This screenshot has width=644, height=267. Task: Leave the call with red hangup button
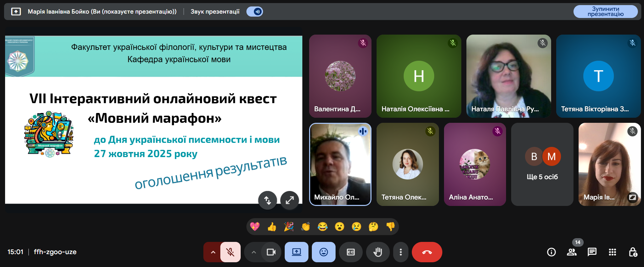pos(427,252)
